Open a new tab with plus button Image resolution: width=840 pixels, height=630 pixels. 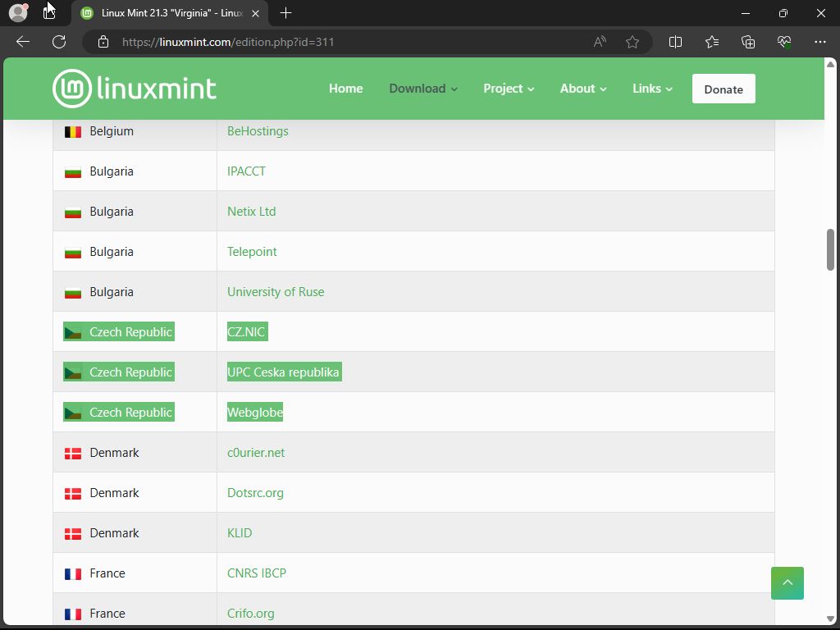coord(285,13)
